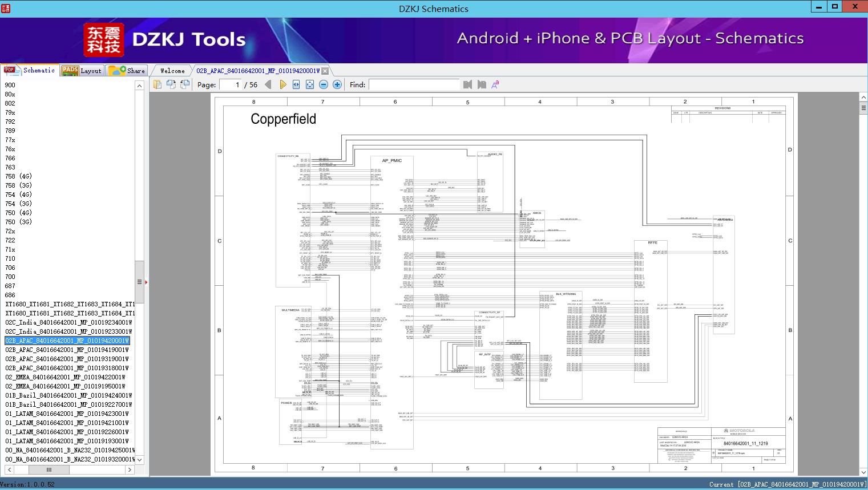Screen dimensions: 868x490
Task: Fit the whole page in view
Action: click(310, 84)
